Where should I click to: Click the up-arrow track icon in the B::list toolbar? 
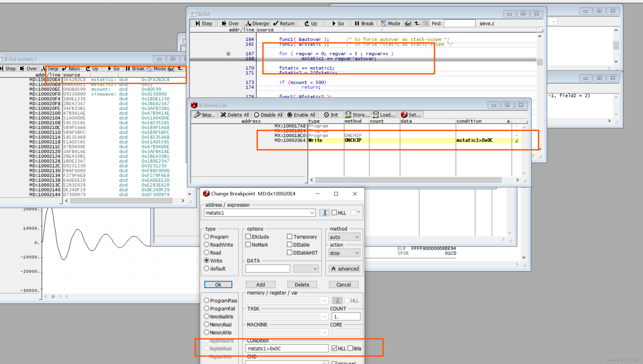click(417, 23)
